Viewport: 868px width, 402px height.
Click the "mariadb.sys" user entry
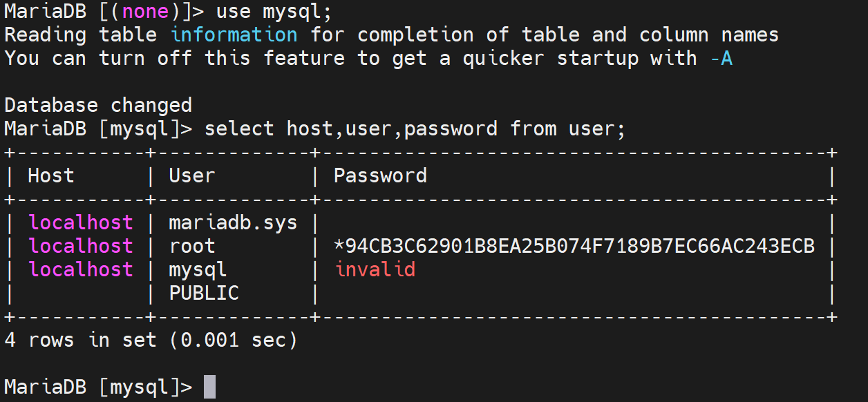[x=233, y=222]
